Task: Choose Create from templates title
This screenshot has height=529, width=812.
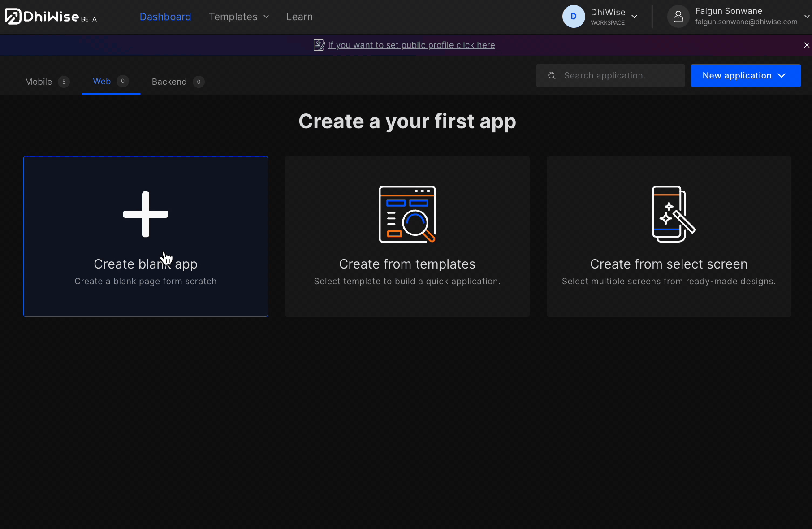Action: point(407,264)
